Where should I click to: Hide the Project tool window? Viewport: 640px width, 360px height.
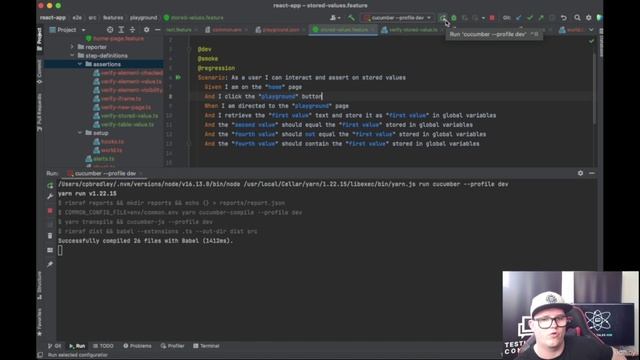tap(158, 30)
